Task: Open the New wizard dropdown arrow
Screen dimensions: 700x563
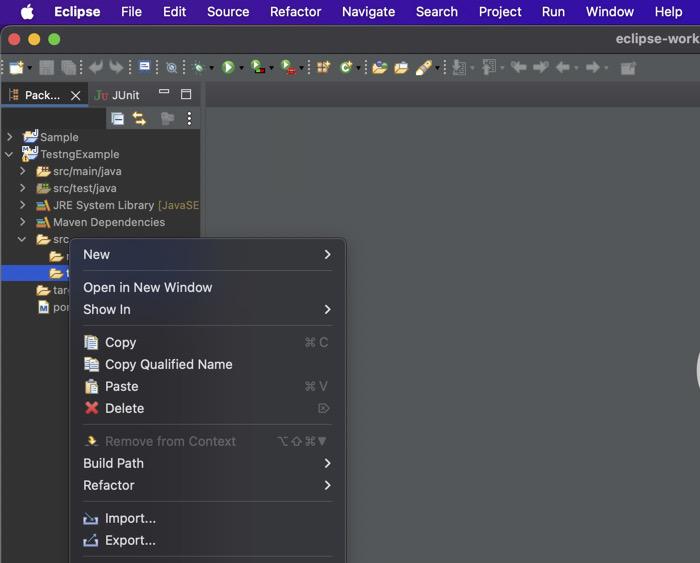Action: 30,68
